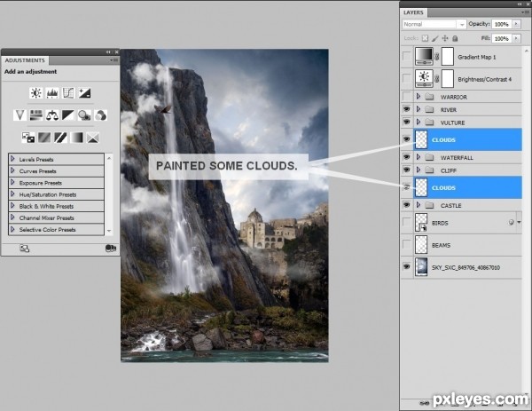Click clip-to-layer icon in Adjustments panel
The height and width of the screenshot is (411, 532).
point(111,249)
